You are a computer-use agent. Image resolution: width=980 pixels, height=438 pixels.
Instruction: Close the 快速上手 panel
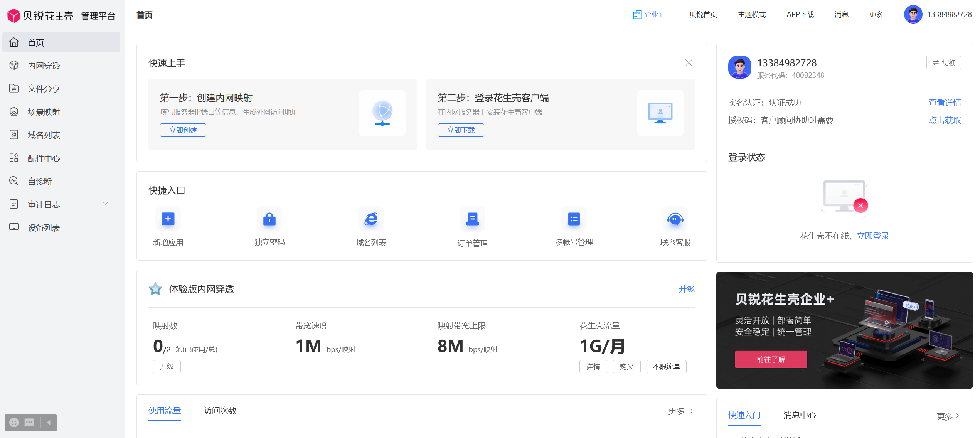pos(689,63)
